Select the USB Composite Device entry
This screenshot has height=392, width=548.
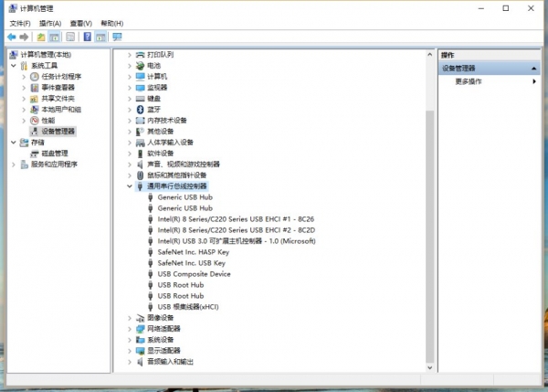[x=194, y=274]
